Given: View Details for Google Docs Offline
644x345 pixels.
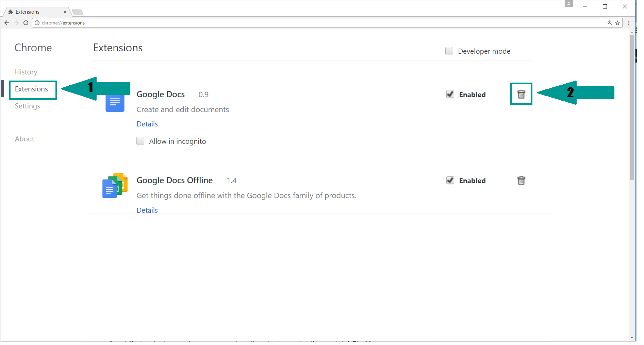Looking at the screenshot, I should [147, 210].
